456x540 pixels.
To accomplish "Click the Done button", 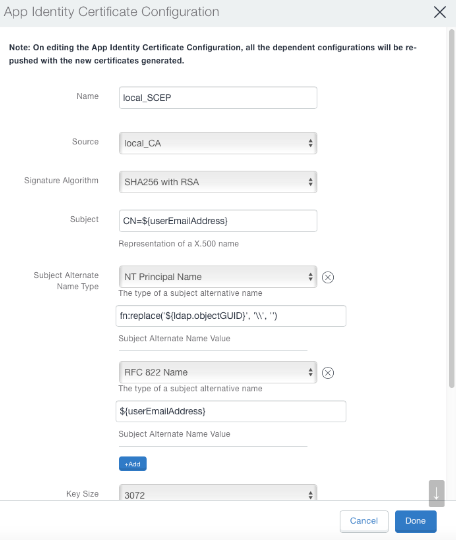I will point(416,521).
